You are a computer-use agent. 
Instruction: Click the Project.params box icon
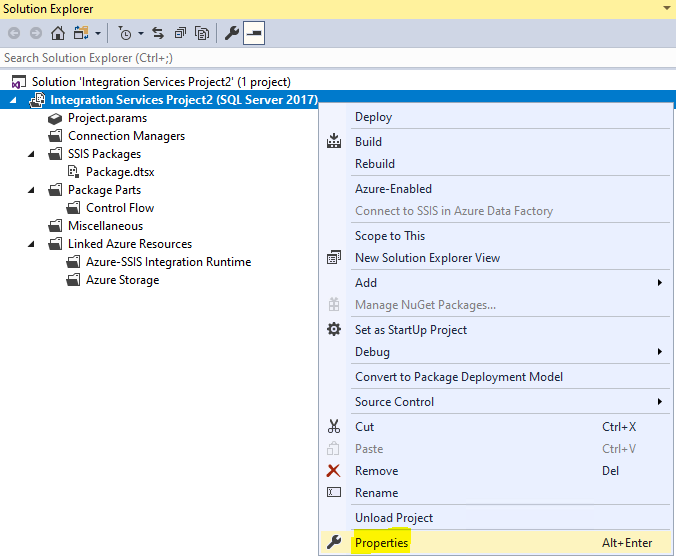(55, 118)
